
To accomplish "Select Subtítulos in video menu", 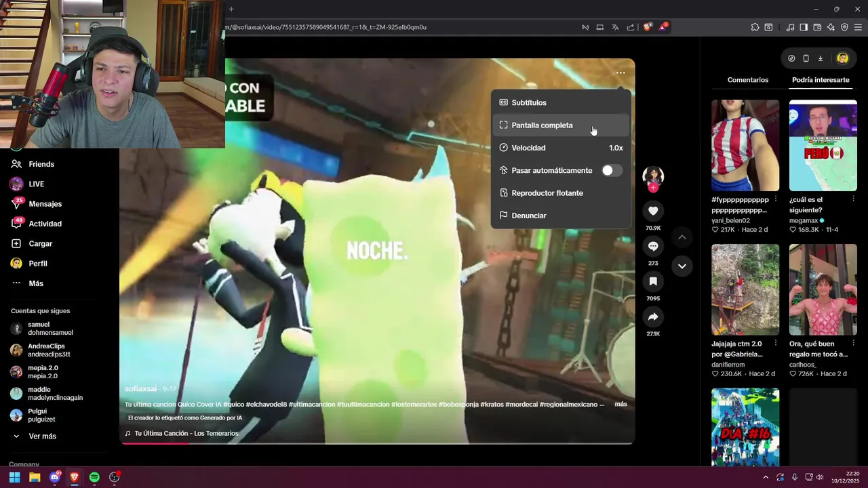I will (x=561, y=102).
